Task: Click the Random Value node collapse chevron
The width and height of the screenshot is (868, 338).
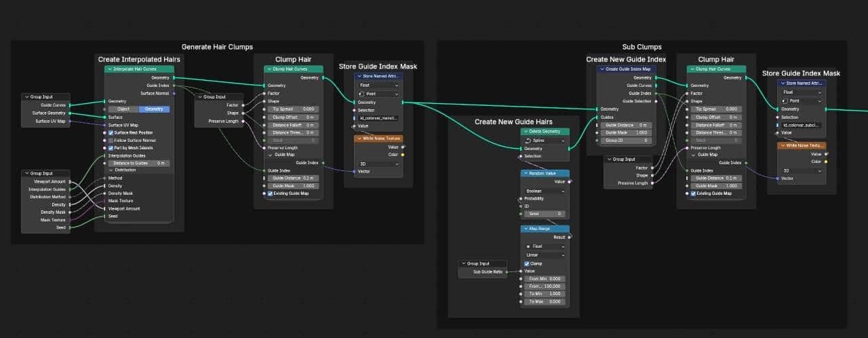Action: (x=525, y=174)
